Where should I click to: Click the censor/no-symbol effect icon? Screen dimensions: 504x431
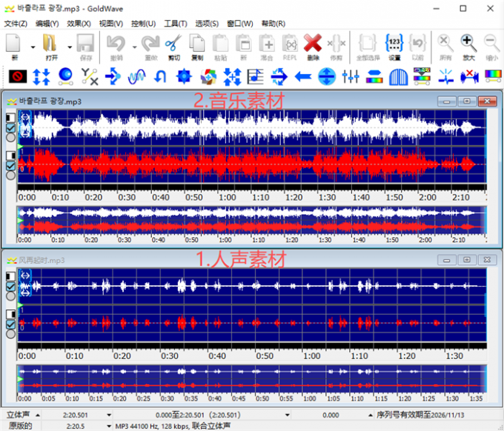[18, 76]
